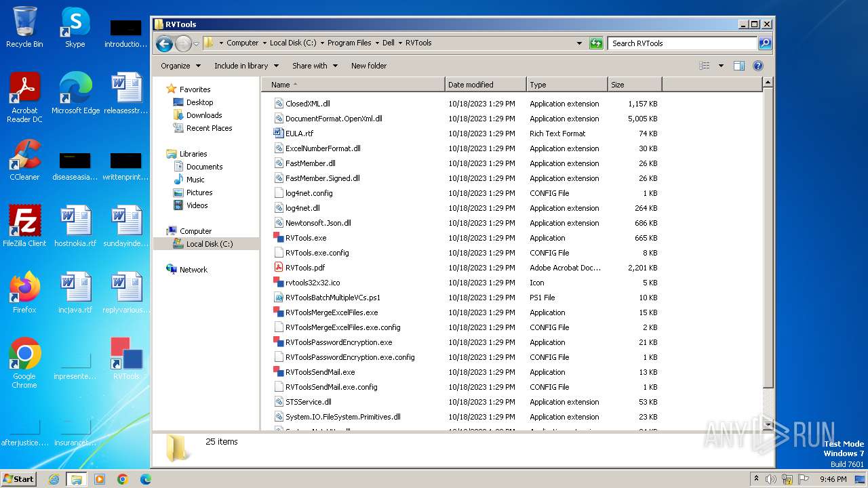Select Recent Places in navigation pane

[x=203, y=128]
